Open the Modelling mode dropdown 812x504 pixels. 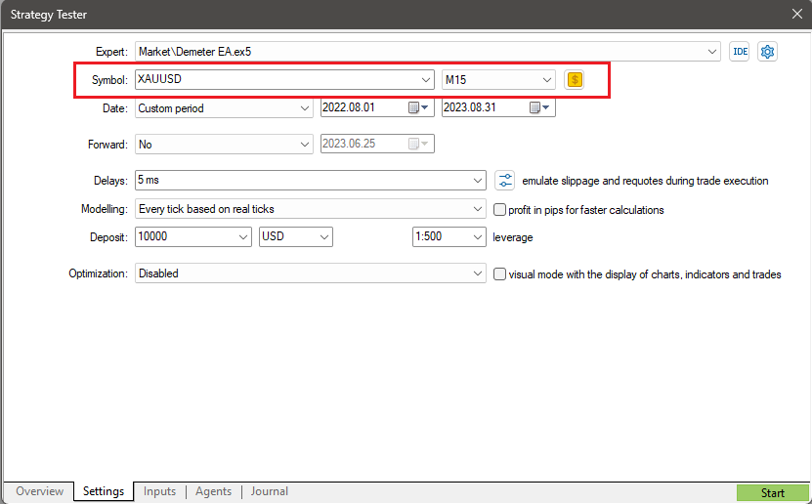point(478,209)
